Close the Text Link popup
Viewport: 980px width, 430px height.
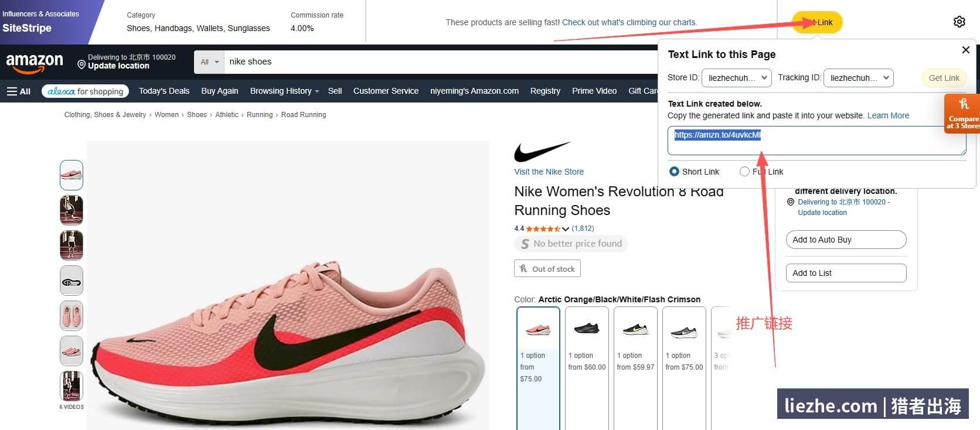point(966,50)
